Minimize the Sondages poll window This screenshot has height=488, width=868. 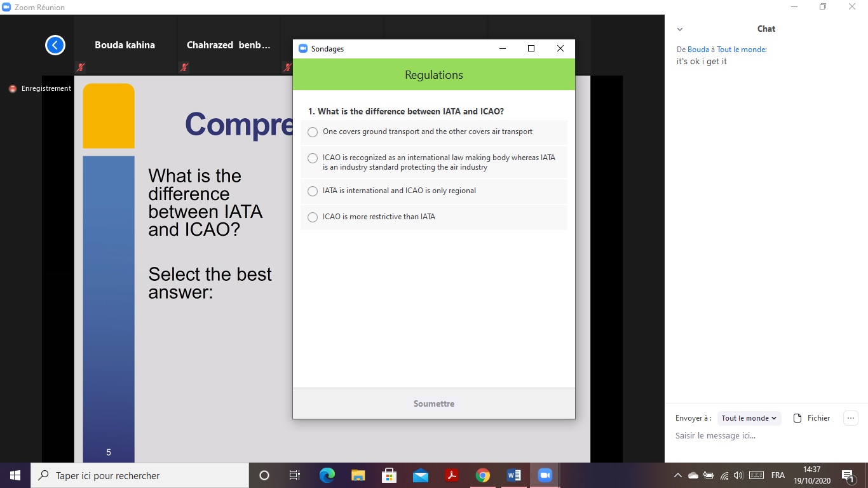[x=503, y=49]
